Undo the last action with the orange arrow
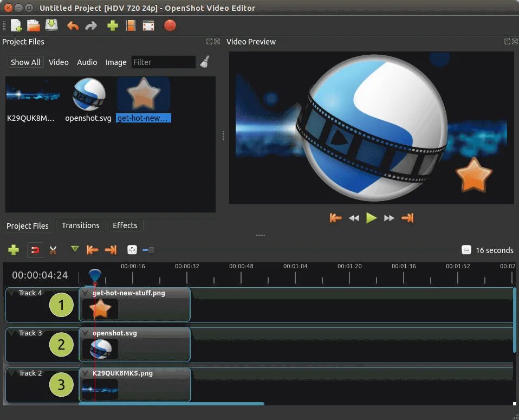 point(73,26)
